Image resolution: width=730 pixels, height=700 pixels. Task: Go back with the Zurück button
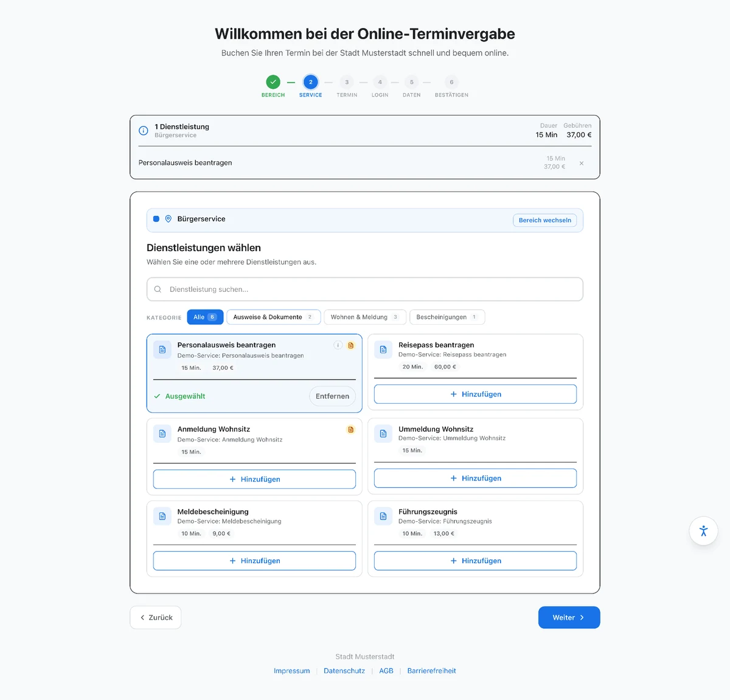156,617
